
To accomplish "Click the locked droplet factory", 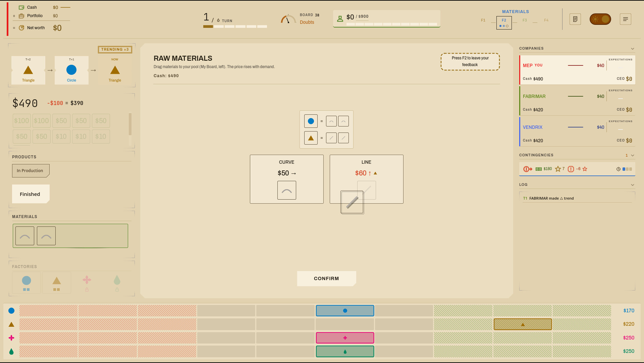I will (117, 283).
